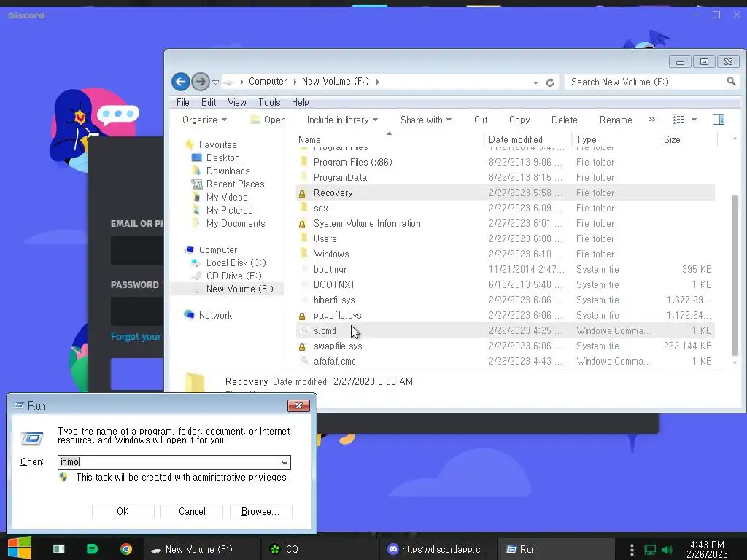This screenshot has width=747, height=560.
Task: Refresh the New Volume (F:) folder view
Action: coord(550,82)
